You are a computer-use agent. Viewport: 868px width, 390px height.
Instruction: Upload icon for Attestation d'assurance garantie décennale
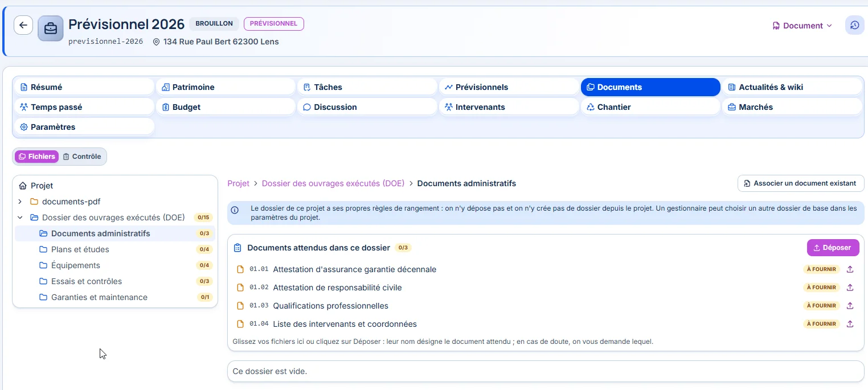tap(850, 269)
